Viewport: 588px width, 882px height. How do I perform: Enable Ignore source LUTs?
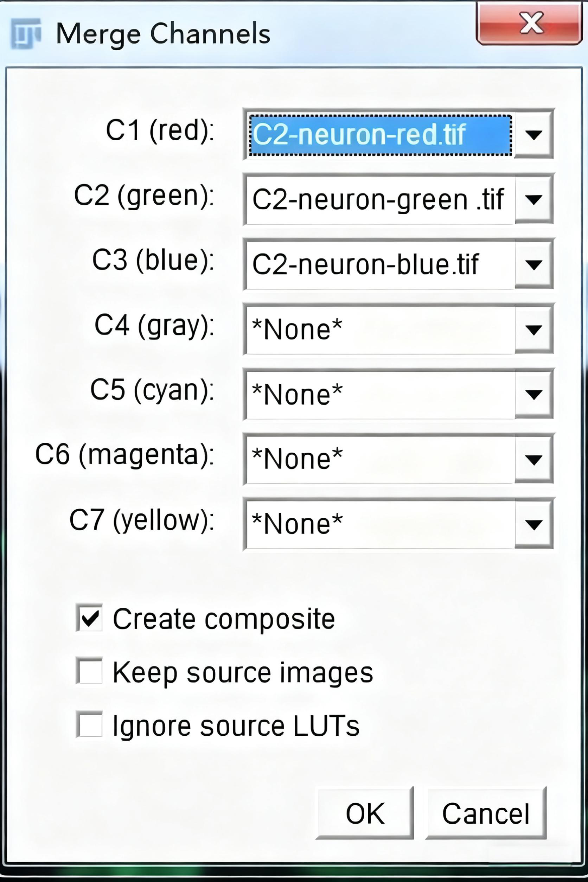(90, 724)
